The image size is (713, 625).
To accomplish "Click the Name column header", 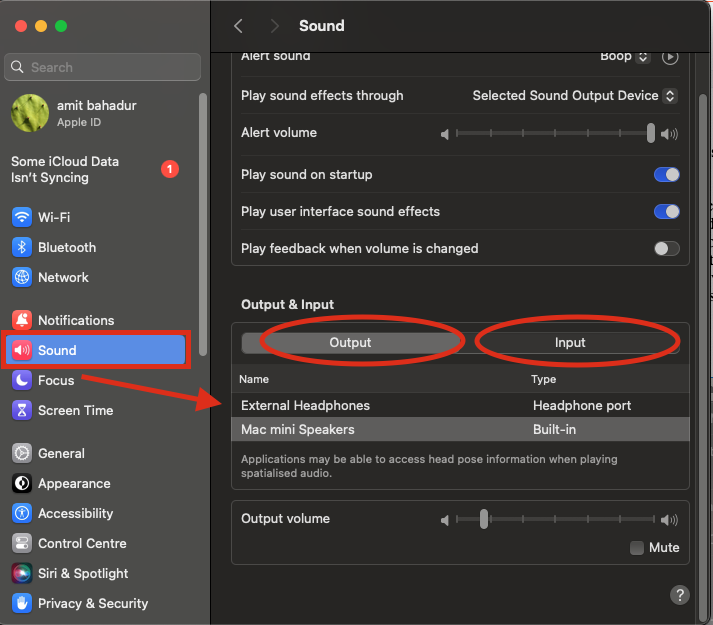I will coord(254,379).
